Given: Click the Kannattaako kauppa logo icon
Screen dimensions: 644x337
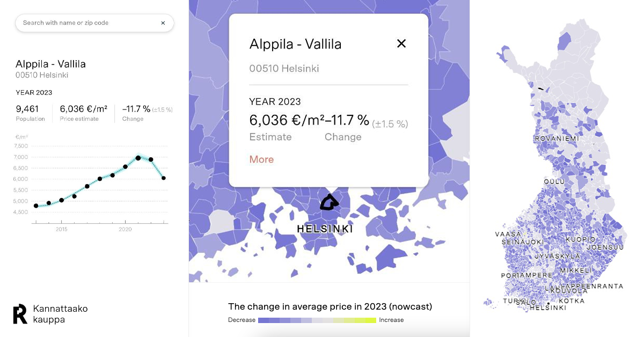Looking at the screenshot, I should 20,314.
